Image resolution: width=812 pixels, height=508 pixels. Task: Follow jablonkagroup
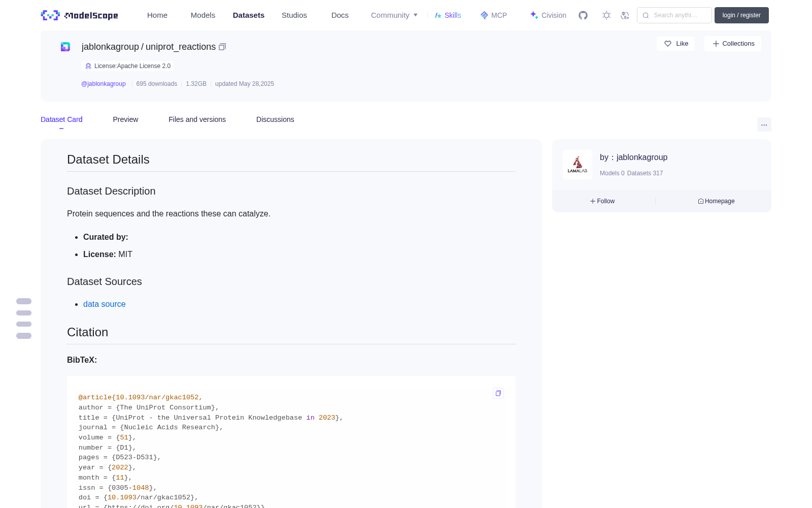pos(602,201)
